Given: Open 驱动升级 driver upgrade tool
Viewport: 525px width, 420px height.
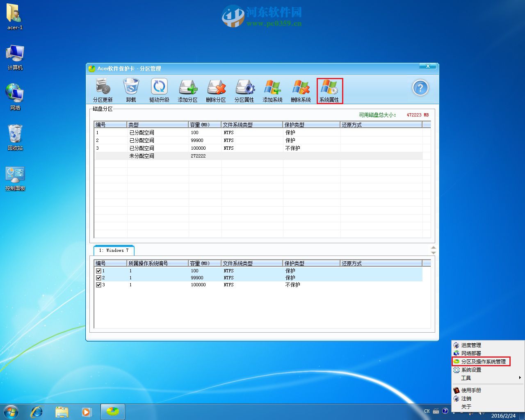Looking at the screenshot, I should point(159,90).
